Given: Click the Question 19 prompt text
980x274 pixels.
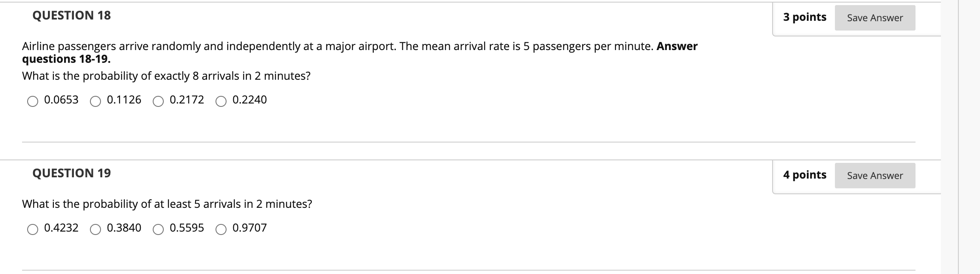Looking at the screenshot, I should tap(167, 204).
